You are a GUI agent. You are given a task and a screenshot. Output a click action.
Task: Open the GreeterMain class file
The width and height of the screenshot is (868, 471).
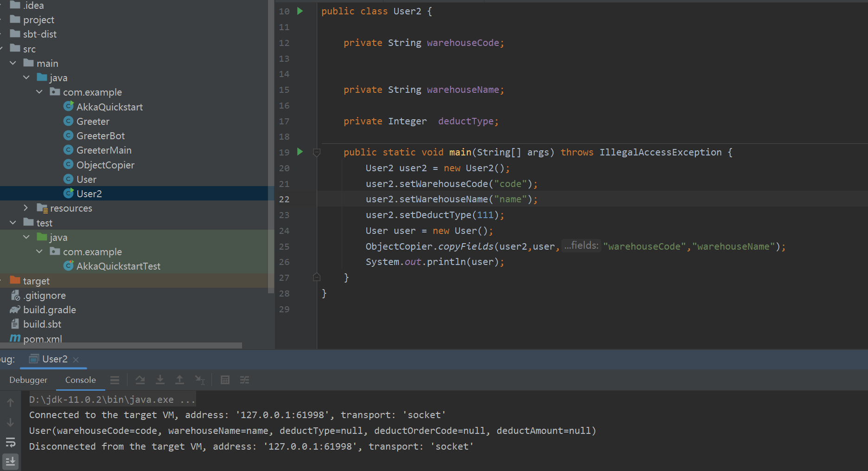click(97, 150)
